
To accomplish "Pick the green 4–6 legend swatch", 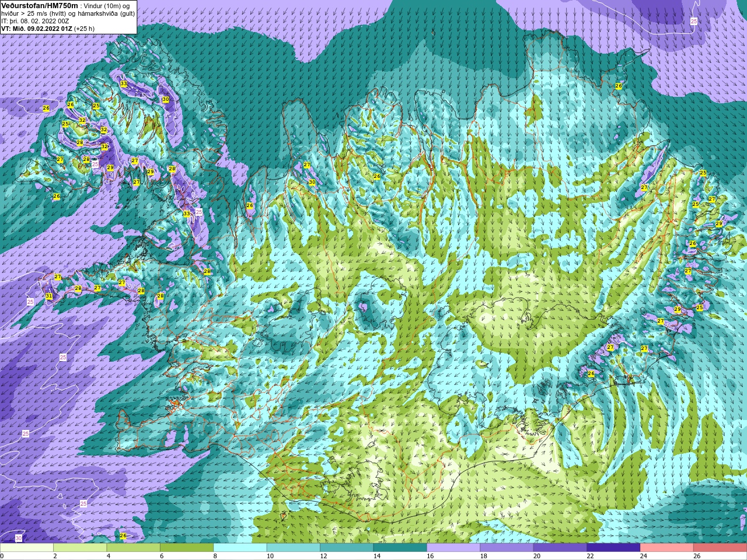I will [x=134, y=548].
